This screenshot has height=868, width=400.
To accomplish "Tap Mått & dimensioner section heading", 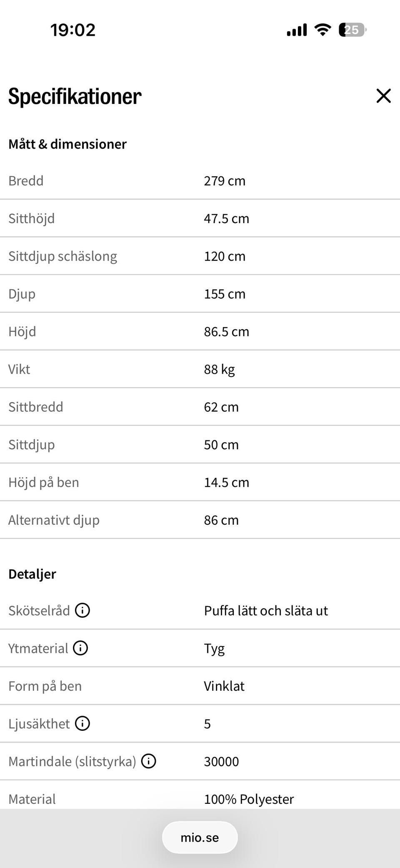I will tap(67, 144).
